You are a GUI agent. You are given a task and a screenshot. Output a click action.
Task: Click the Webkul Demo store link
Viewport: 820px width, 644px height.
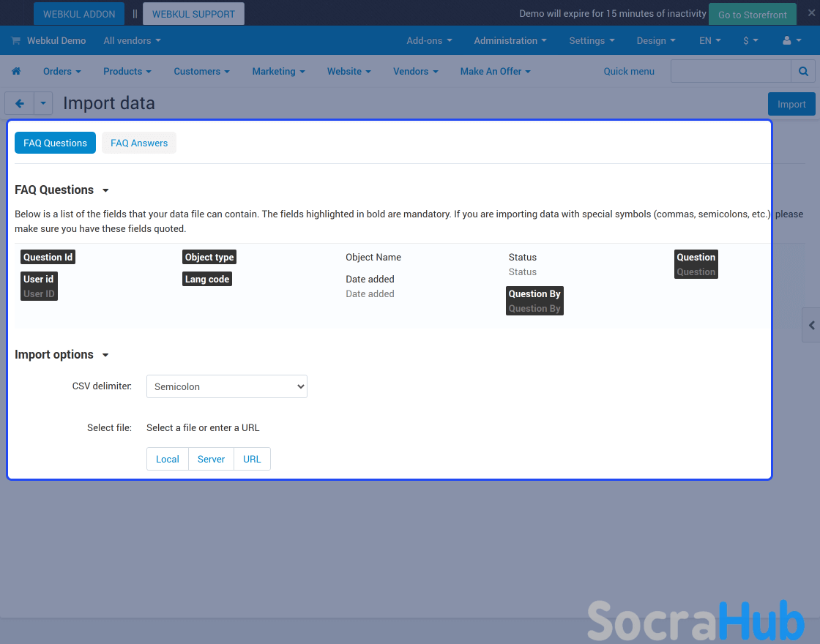click(56, 40)
